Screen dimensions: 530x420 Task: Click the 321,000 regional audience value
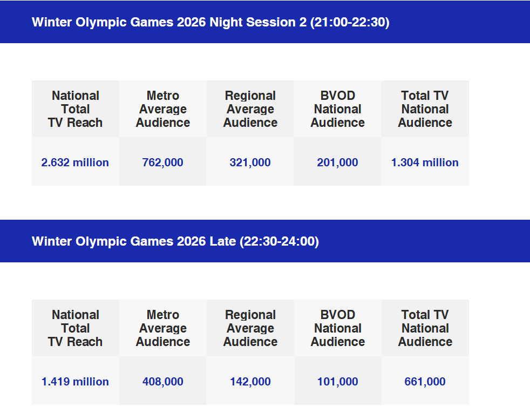pyautogui.click(x=250, y=162)
